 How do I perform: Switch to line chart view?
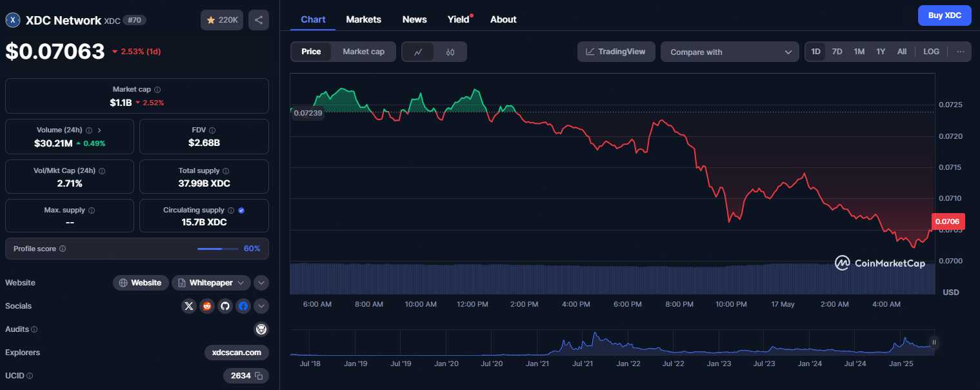418,52
